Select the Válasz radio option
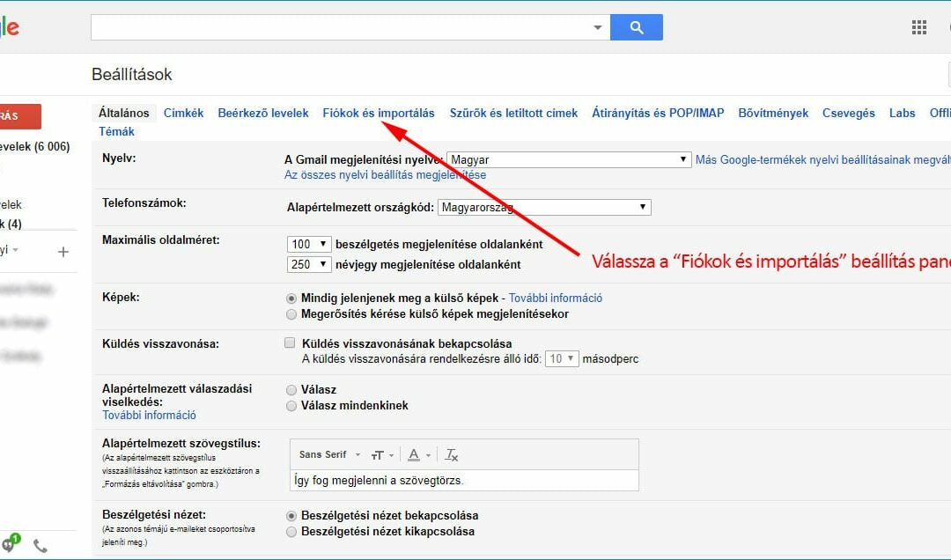The height and width of the screenshot is (560, 951). point(291,390)
